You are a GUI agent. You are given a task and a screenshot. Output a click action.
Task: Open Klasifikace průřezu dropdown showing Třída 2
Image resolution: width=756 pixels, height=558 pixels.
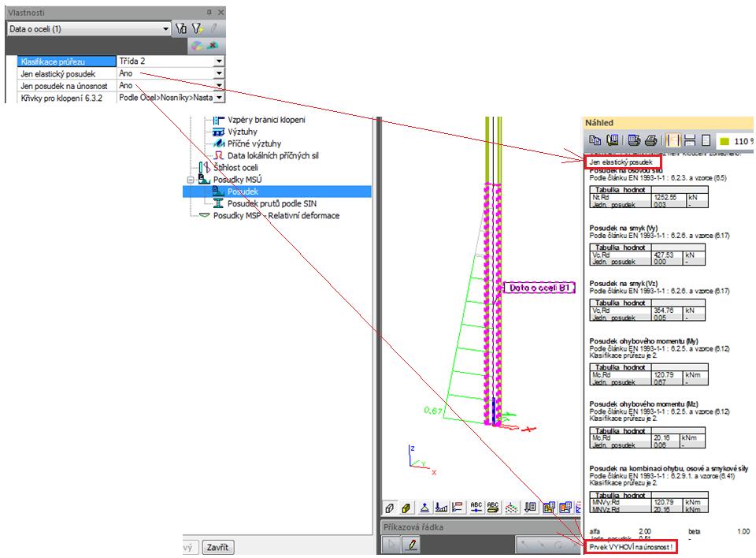pos(219,61)
